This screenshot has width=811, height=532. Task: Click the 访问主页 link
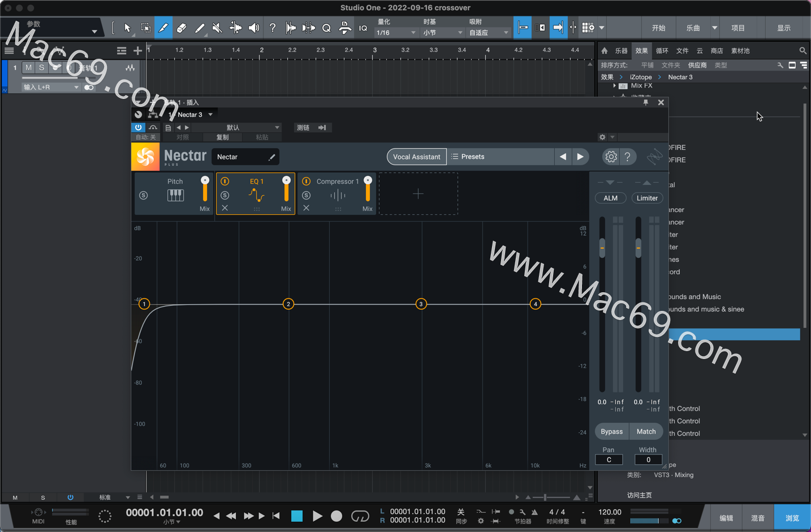pos(639,495)
